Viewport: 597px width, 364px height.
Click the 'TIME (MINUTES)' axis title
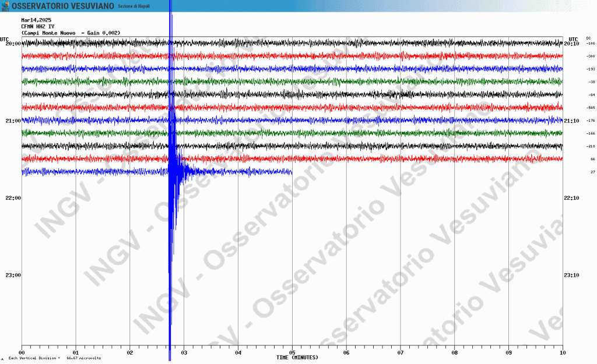click(297, 358)
